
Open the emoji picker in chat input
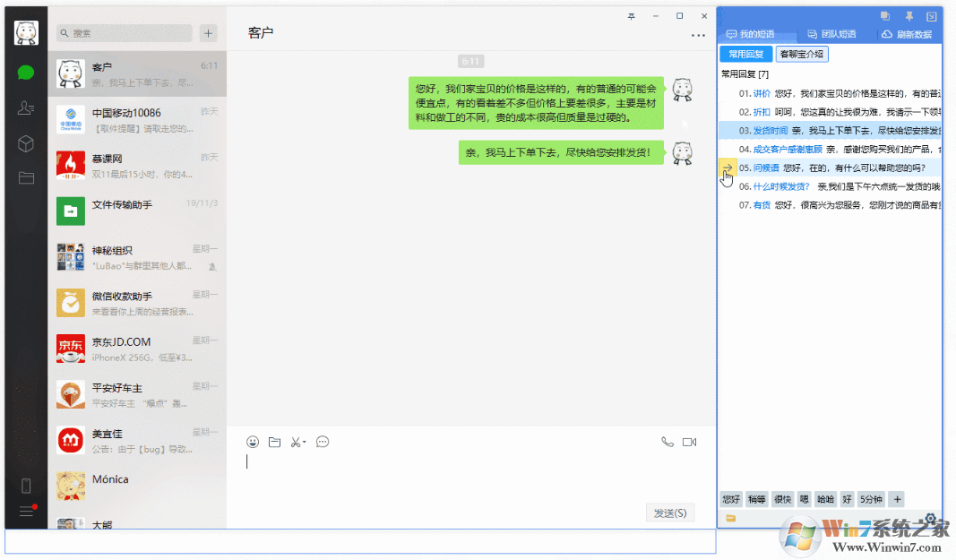pyautogui.click(x=253, y=442)
